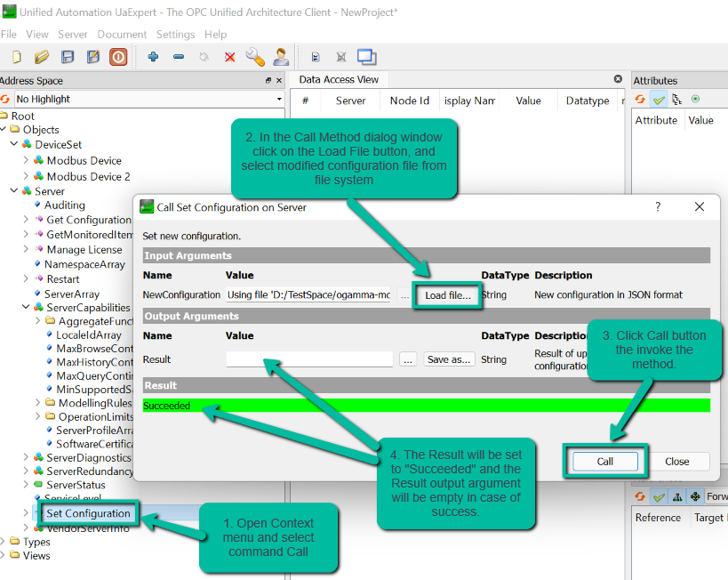Click the References panel refresh icon
Viewport: 728px width, 580px height.
[x=640, y=496]
